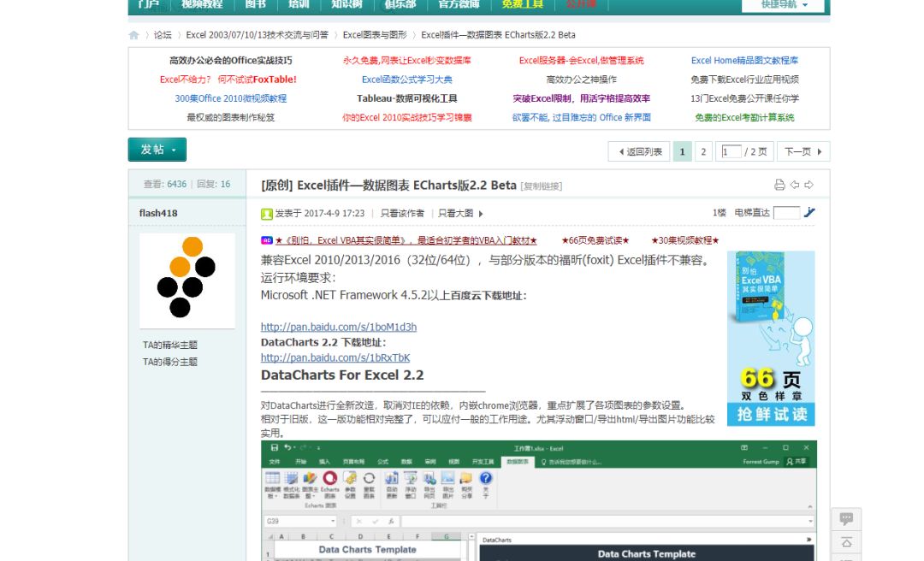Image resolution: width=924 pixels, height=561 pixels.
Task: Expand the 快捷导航 quick navigation menu
Action: [x=784, y=5]
